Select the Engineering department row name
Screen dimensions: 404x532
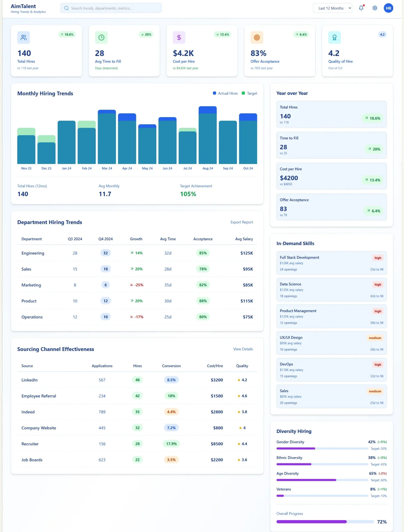[33, 253]
